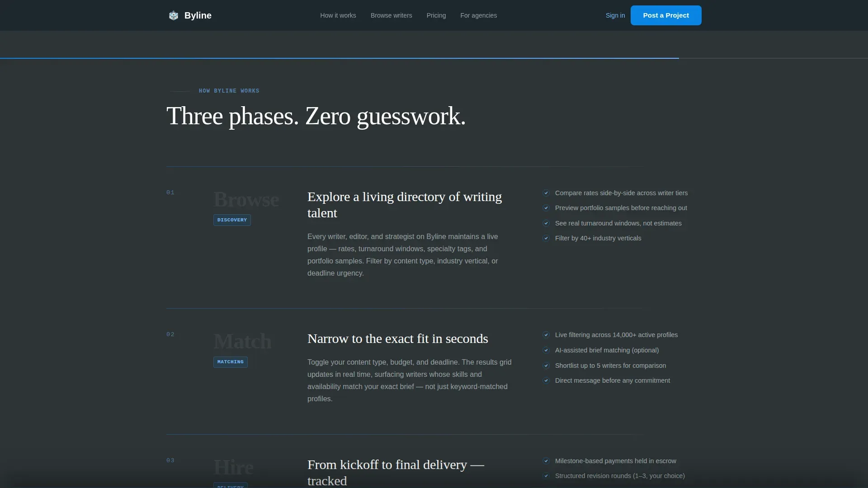Click step number 01
The width and height of the screenshot is (868, 488).
click(170, 192)
